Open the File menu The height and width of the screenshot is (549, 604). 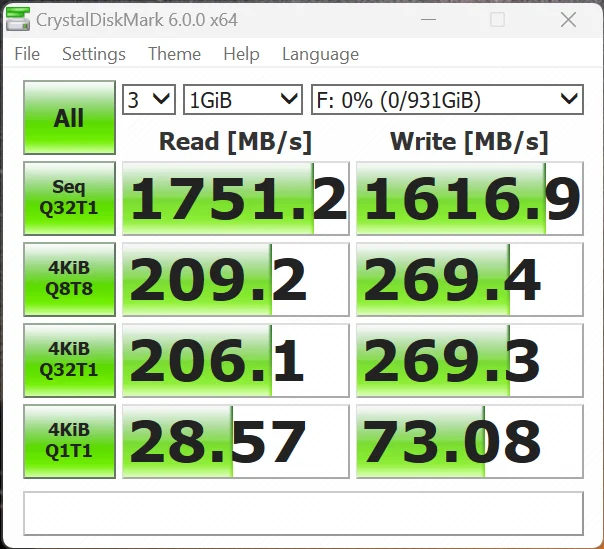pyautogui.click(x=27, y=54)
